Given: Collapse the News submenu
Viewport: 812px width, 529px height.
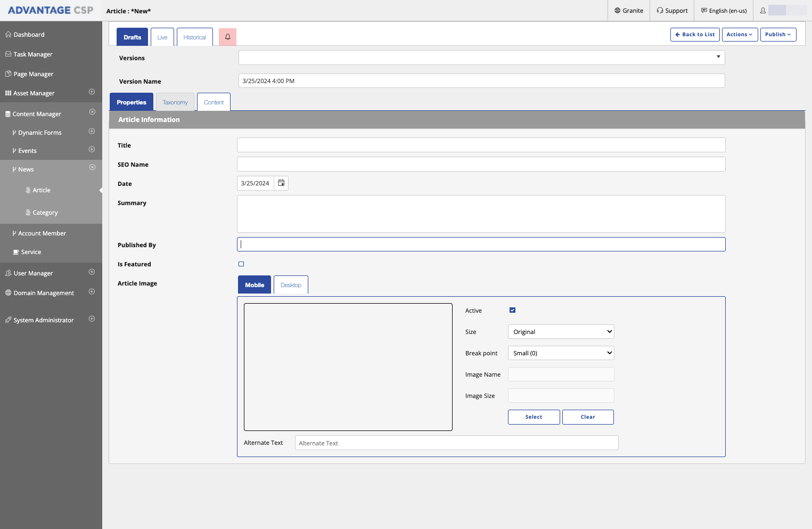Looking at the screenshot, I should 92,167.
